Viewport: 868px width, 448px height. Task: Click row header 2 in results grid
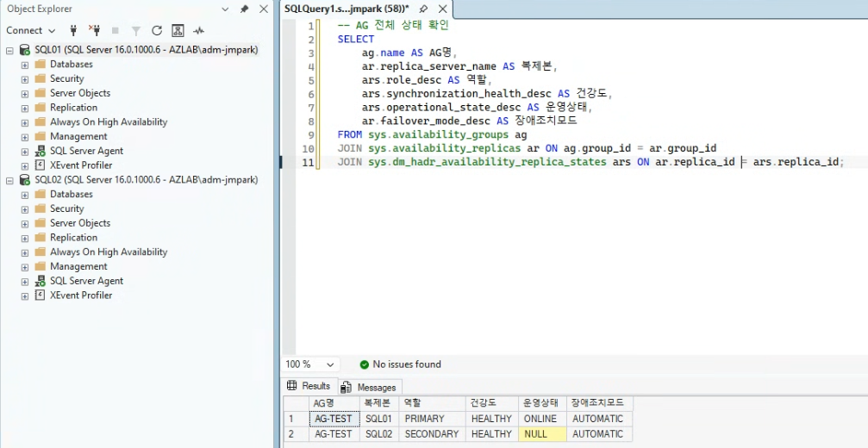(297, 434)
